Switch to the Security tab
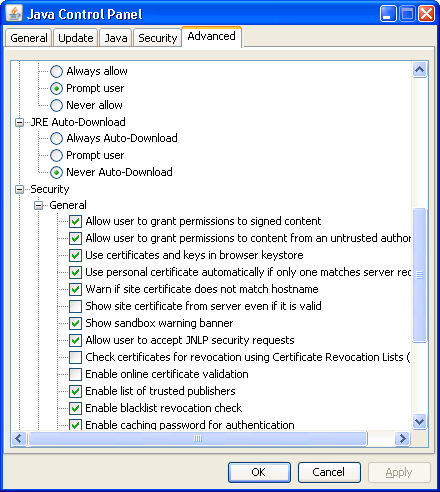The image size is (440, 492). [x=157, y=38]
